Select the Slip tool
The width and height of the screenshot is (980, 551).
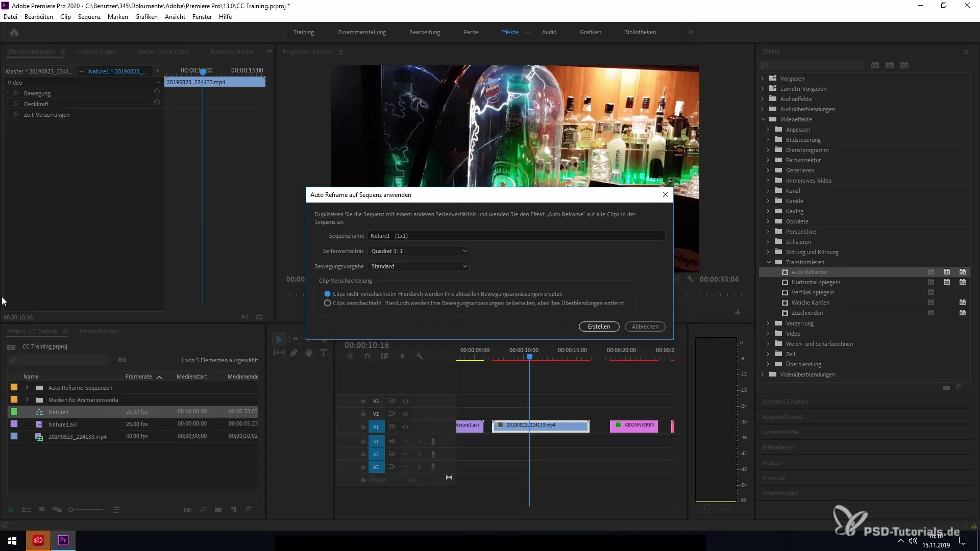[x=279, y=353]
